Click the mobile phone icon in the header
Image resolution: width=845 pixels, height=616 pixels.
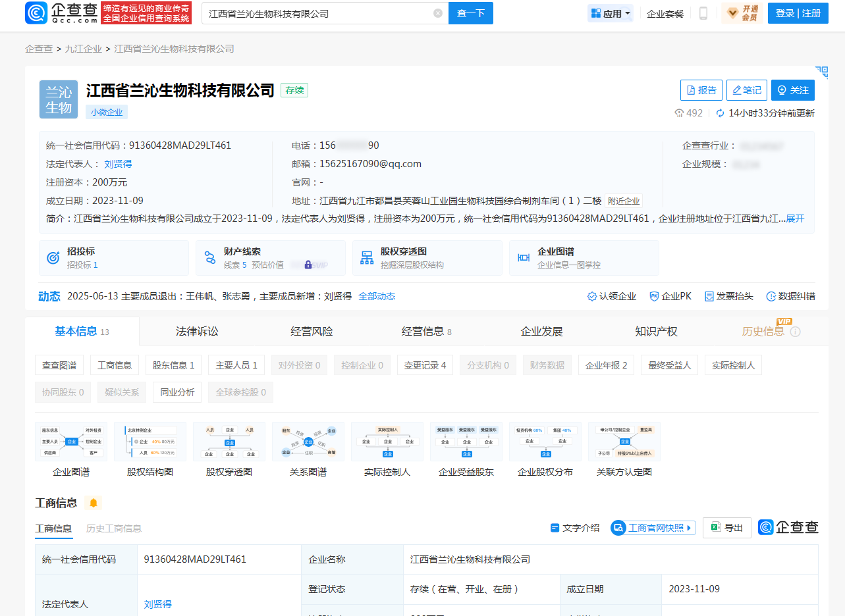click(703, 13)
